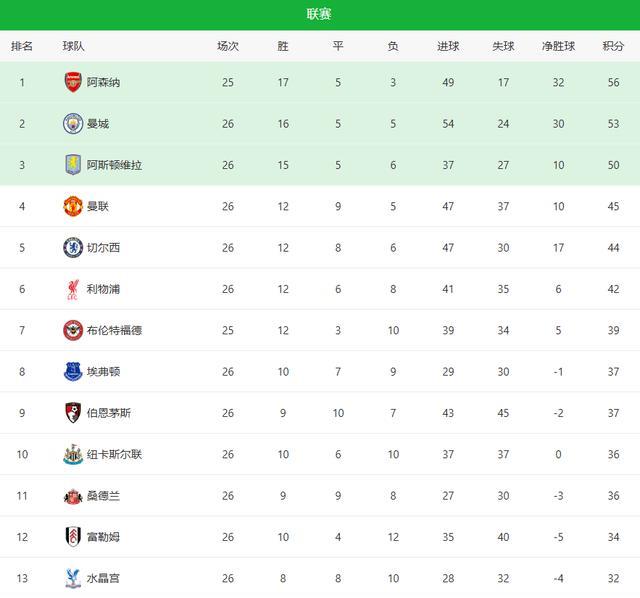This screenshot has width=640, height=598.
Task: Click the 净胜球 column header
Action: [558, 46]
